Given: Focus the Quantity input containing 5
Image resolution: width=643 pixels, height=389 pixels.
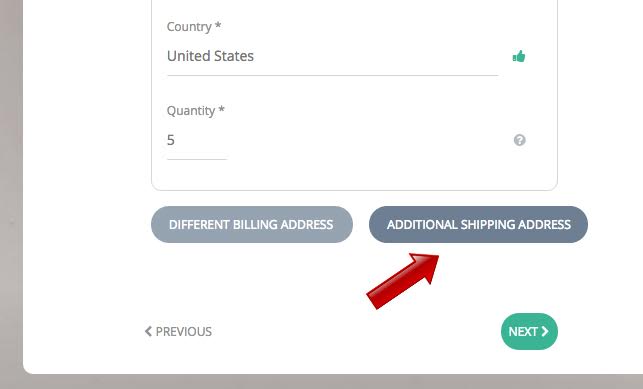Looking at the screenshot, I should tap(197, 141).
